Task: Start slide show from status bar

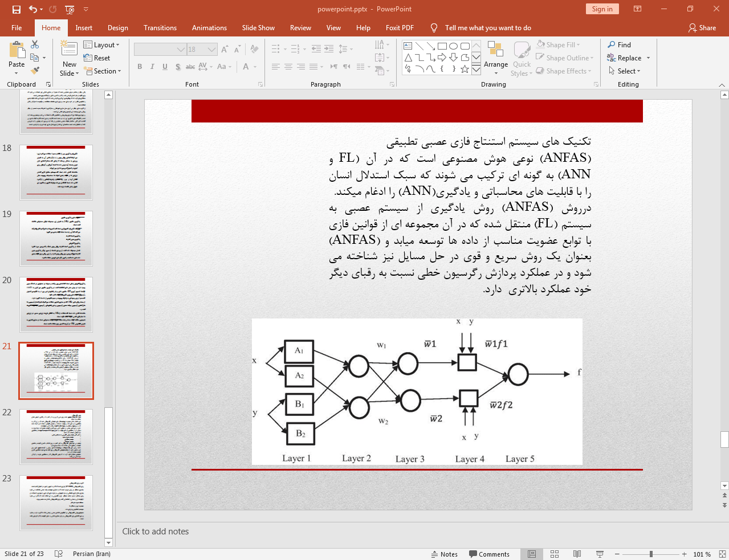Action: tap(600, 554)
